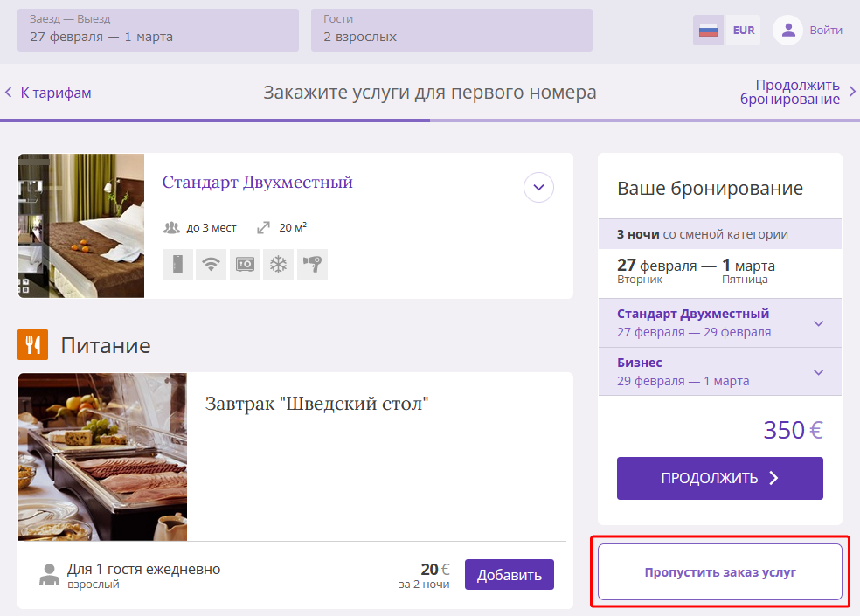
Task: Click the safe amenity icon
Action: tap(245, 265)
